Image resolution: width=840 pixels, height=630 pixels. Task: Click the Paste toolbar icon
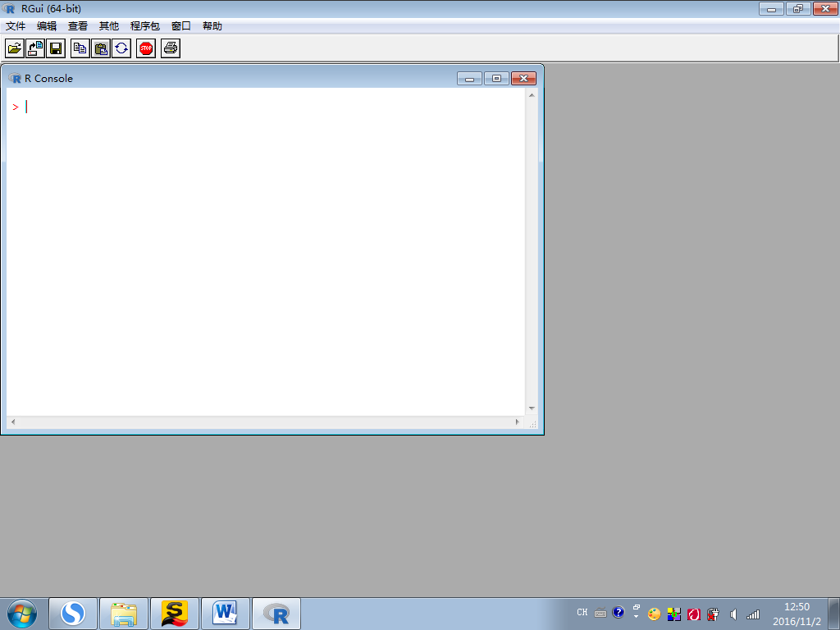click(x=101, y=48)
